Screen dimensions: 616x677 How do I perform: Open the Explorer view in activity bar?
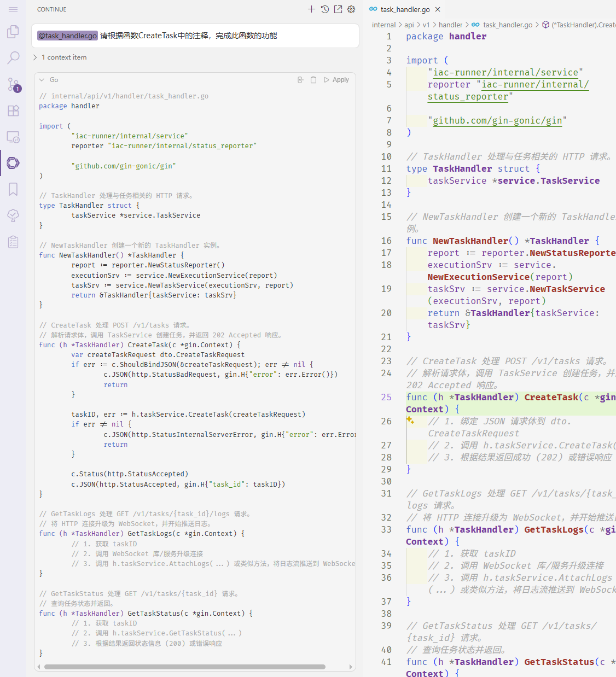click(13, 32)
